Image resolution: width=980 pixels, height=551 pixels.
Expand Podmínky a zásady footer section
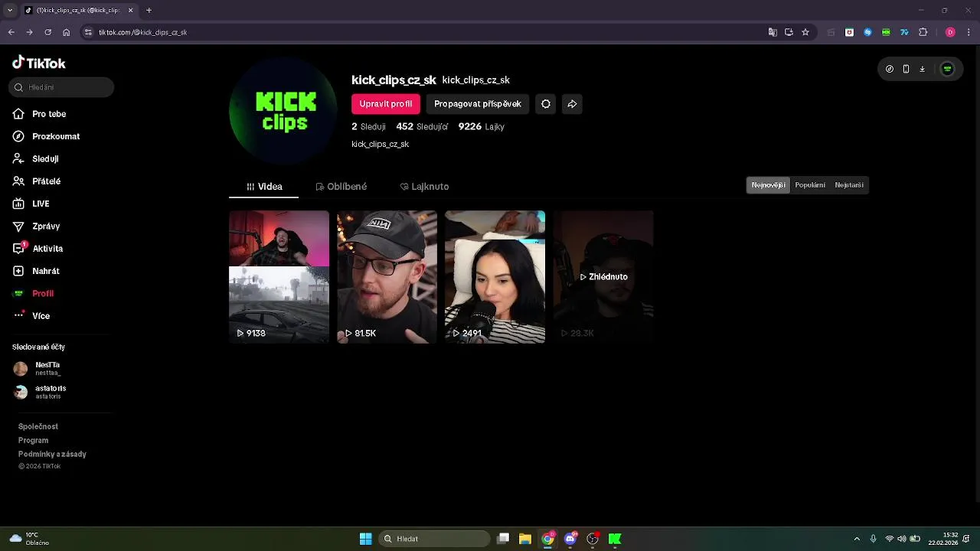[52, 455]
